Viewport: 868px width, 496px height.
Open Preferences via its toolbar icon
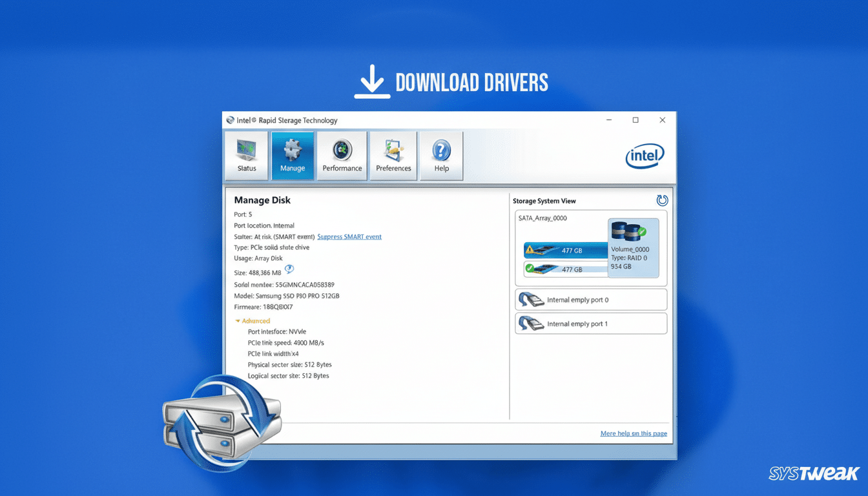tap(393, 155)
